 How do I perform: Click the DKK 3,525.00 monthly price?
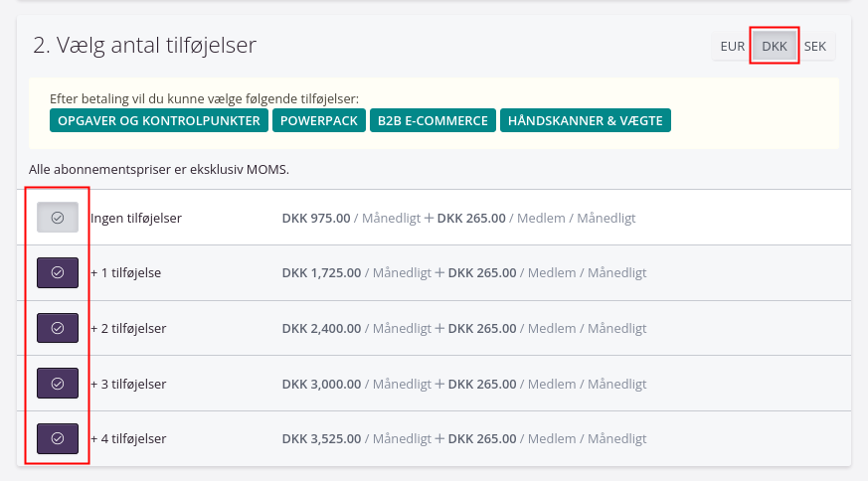(322, 438)
